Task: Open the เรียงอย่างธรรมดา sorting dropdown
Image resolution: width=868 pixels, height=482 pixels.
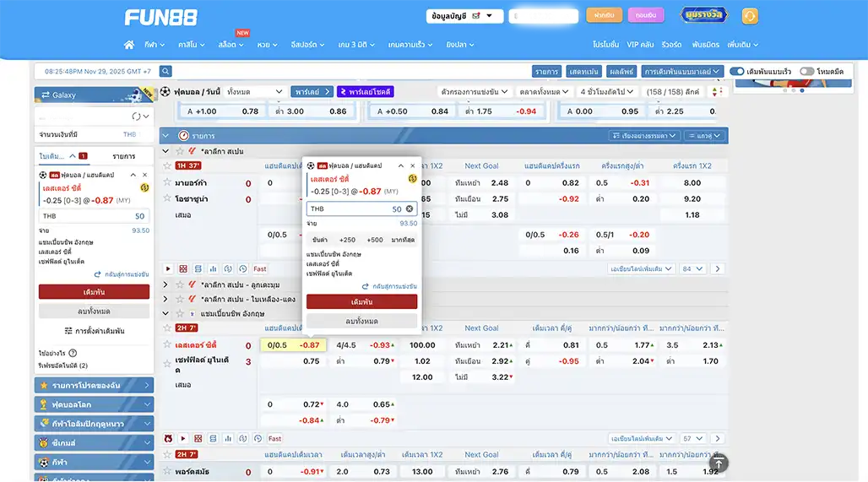Action: 643,136
